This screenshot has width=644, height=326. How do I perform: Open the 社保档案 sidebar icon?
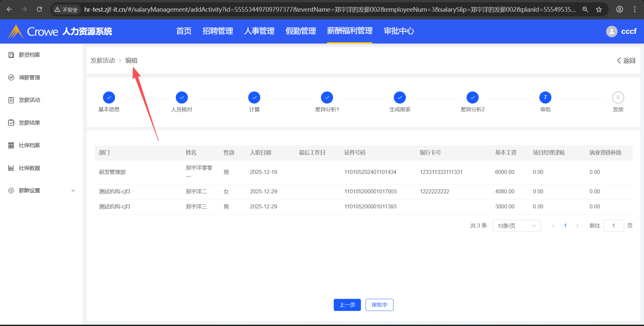coord(11,145)
